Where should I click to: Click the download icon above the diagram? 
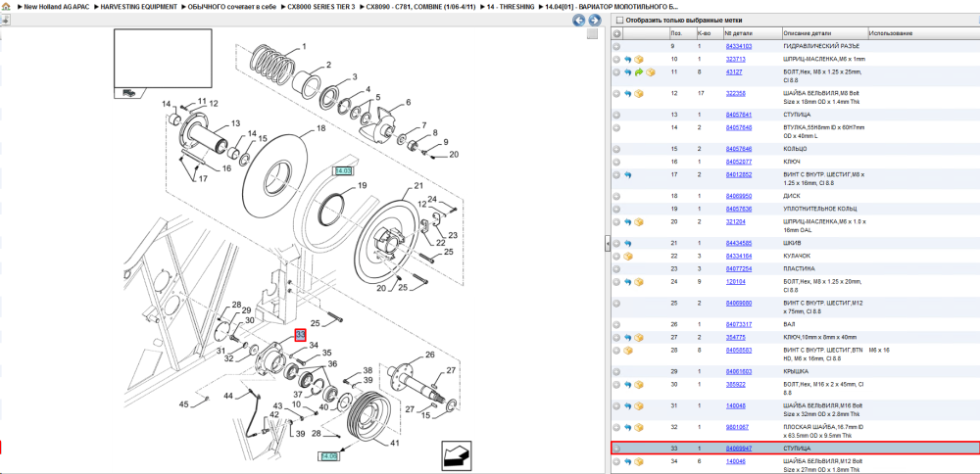(4, 20)
